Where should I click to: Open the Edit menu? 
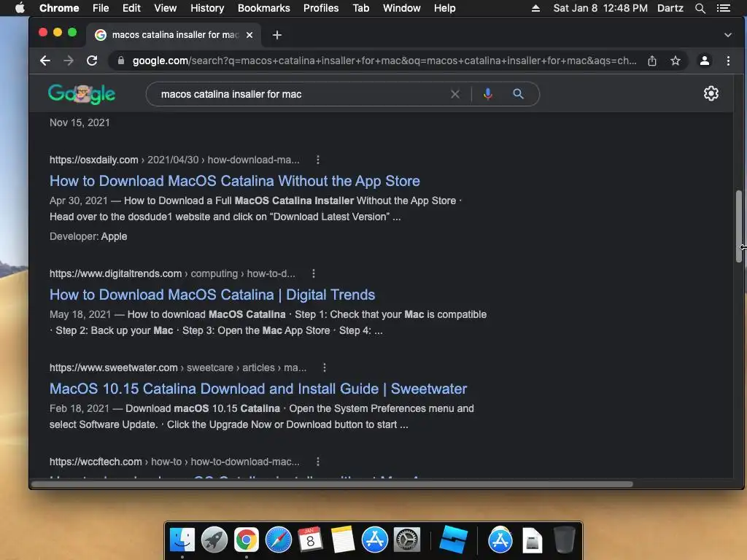tap(131, 8)
